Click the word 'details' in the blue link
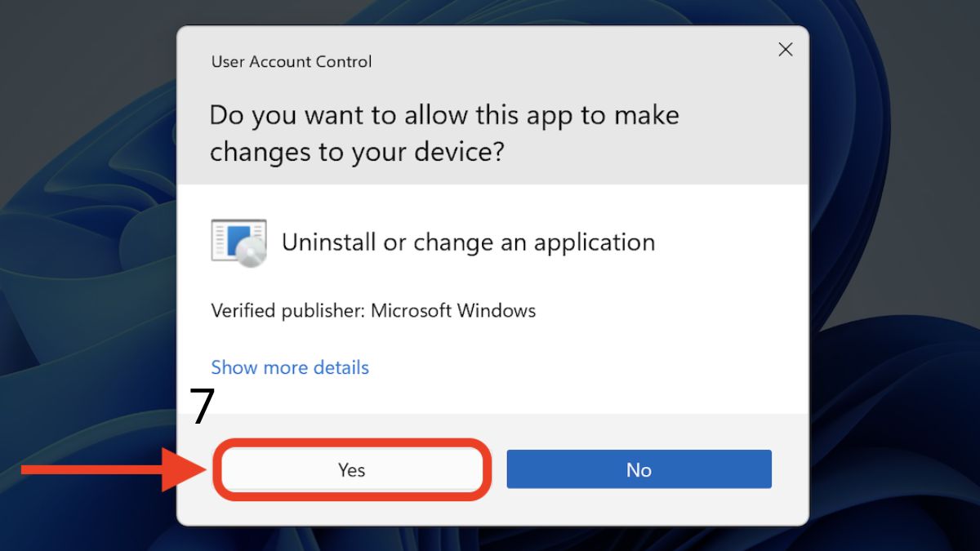This screenshot has height=551, width=980. click(340, 367)
